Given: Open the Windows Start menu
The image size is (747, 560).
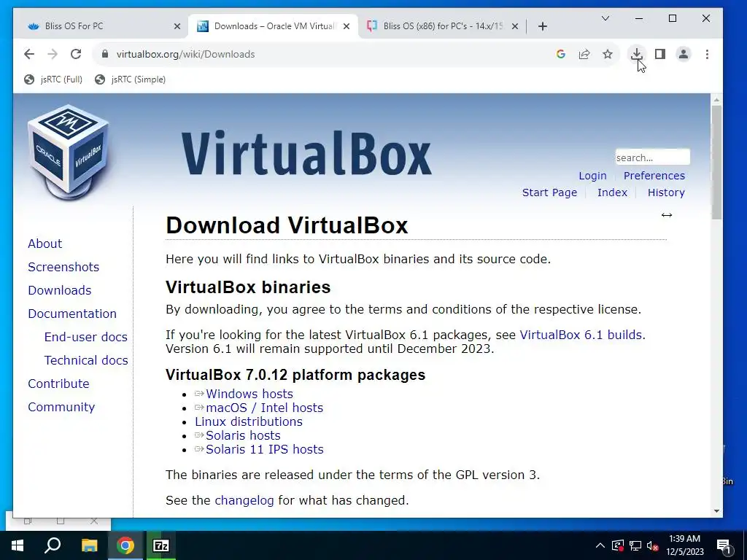Looking at the screenshot, I should tap(18, 545).
